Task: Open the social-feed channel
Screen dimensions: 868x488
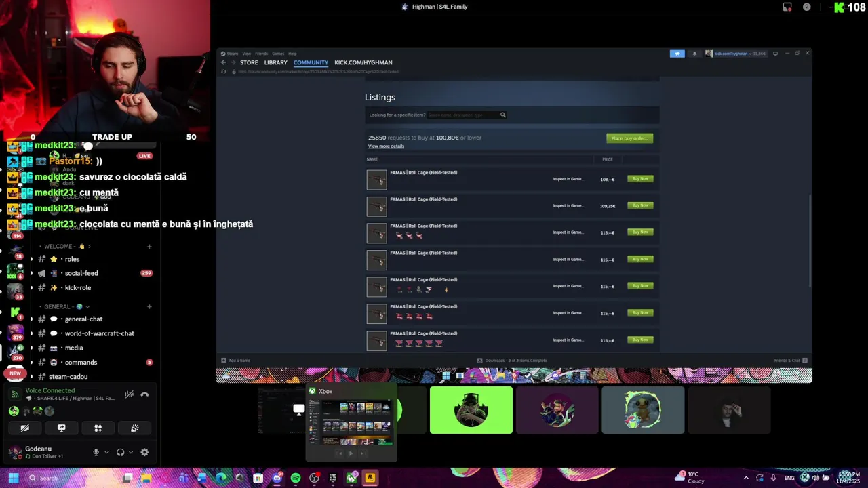Action: [x=95, y=273]
